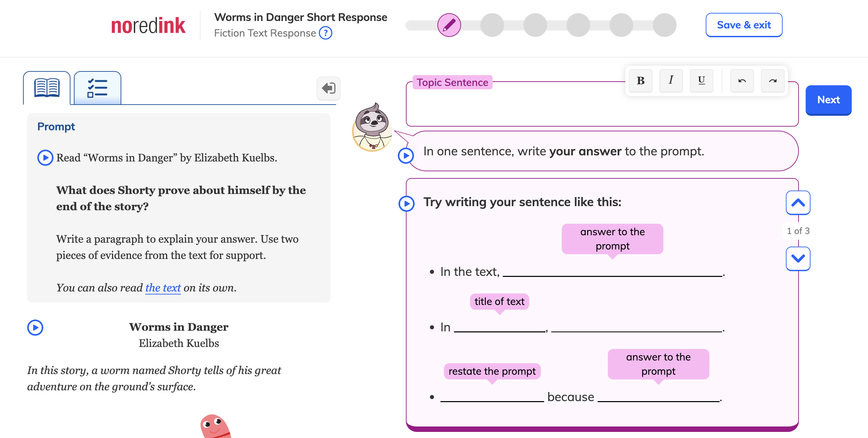The height and width of the screenshot is (438, 868).
Task: Toggle Italic formatting button
Action: coord(671,81)
